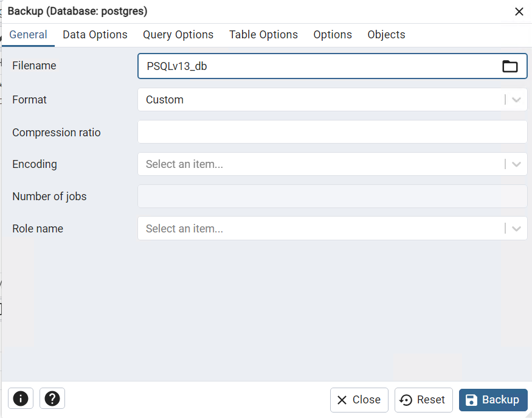Click the info icon button
This screenshot has height=418, width=532.
[x=21, y=399]
